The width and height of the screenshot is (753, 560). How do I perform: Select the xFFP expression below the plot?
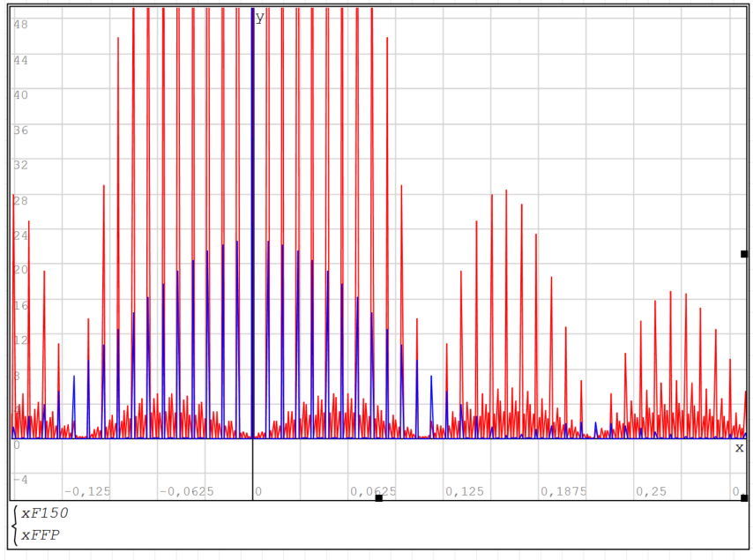pos(41,534)
